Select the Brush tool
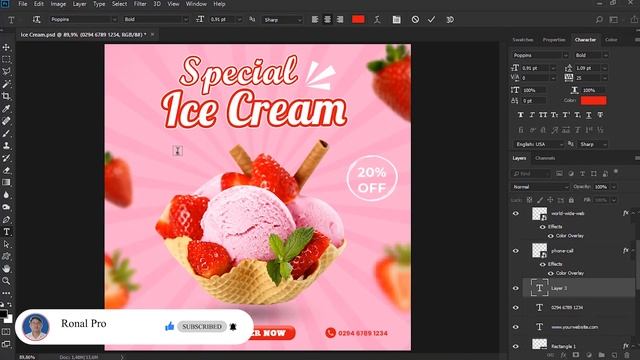 coord(6,133)
